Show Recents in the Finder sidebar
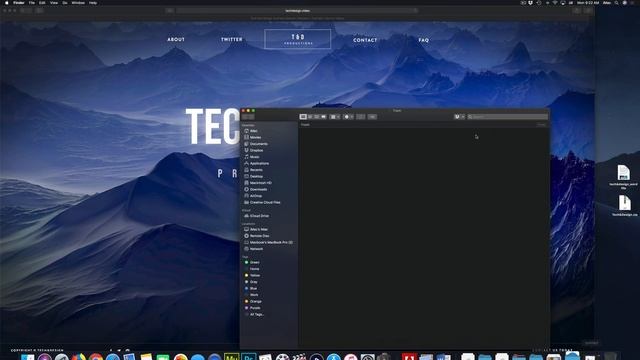The image size is (640, 360). 253,170
